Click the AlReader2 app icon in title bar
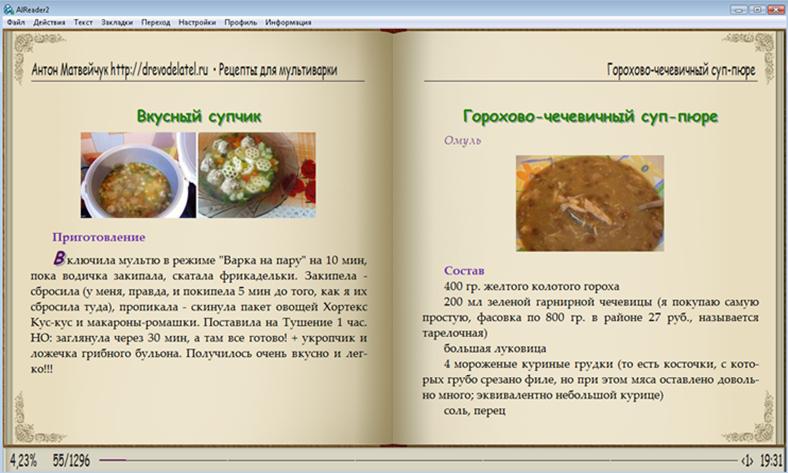 click(x=8, y=7)
